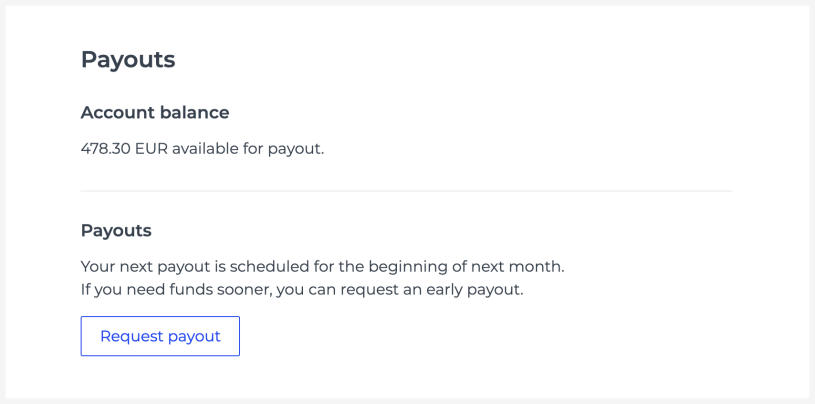Click the Account balance heading
Image resolution: width=815 pixels, height=404 pixels.
pos(155,112)
